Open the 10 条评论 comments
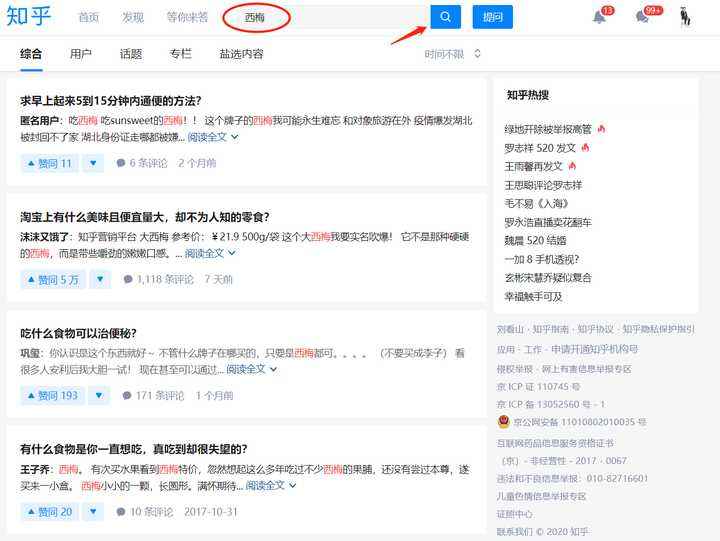The image size is (720, 541). 145,512
